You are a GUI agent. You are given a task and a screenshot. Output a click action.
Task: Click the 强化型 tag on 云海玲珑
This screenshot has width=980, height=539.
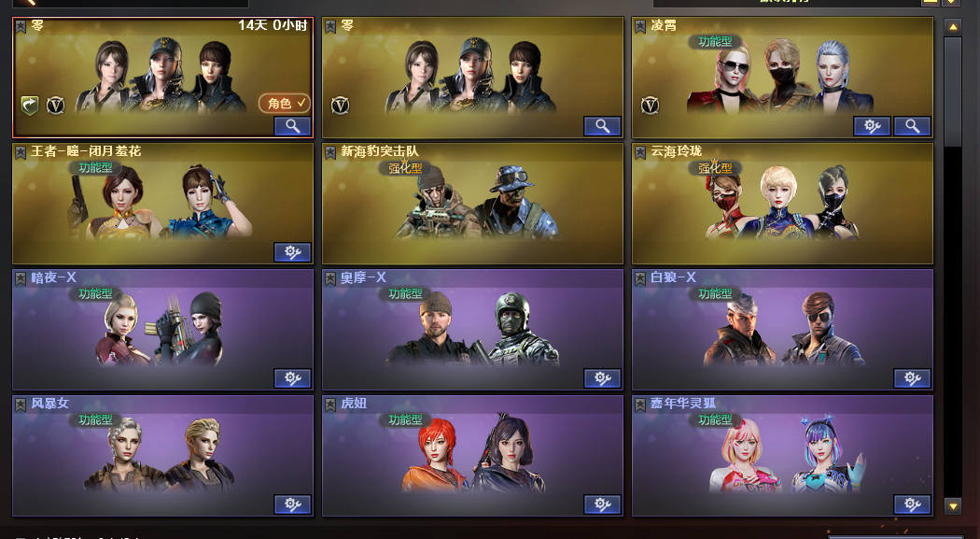click(715, 167)
